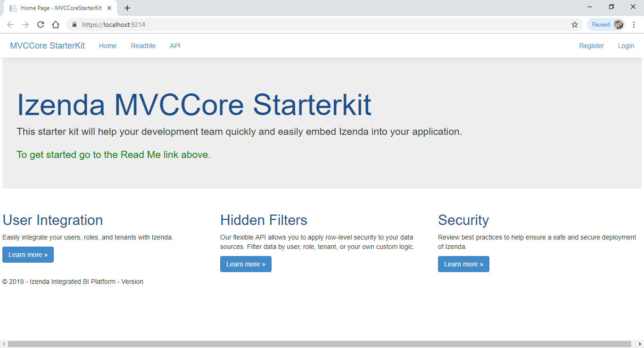Viewport: 644px width, 348px height.
Task: Click the Hidden Filters heading
Action: point(264,220)
